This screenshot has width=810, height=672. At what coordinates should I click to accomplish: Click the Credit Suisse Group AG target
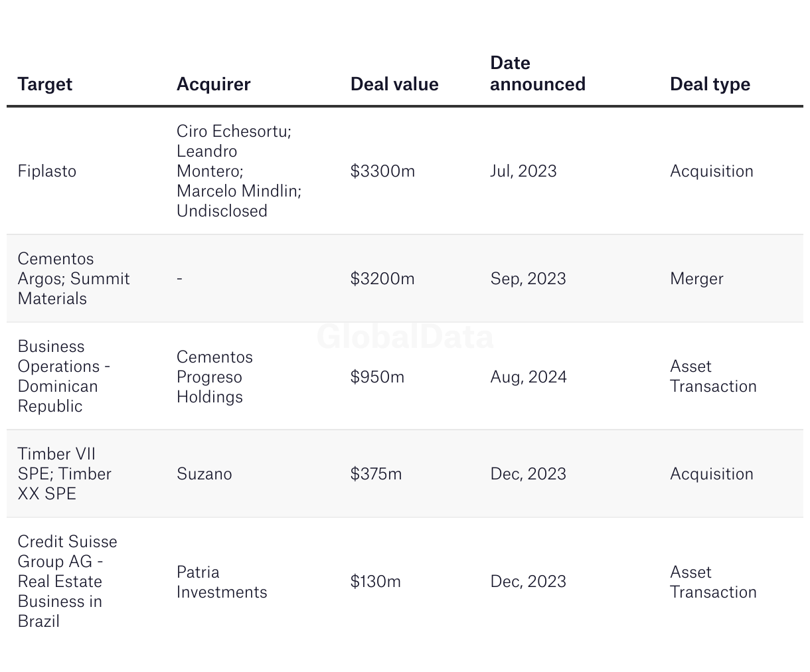pyautogui.click(x=67, y=582)
